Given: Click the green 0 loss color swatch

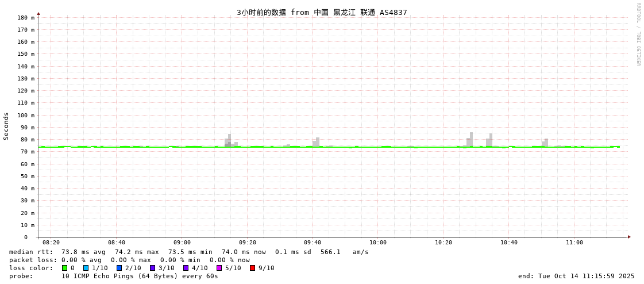Looking at the screenshot, I should point(64,268).
